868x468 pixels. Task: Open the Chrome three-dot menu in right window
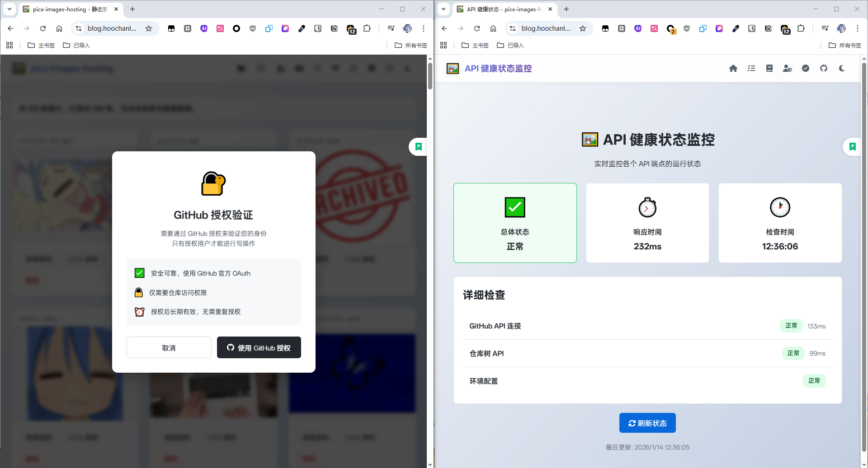(x=858, y=28)
